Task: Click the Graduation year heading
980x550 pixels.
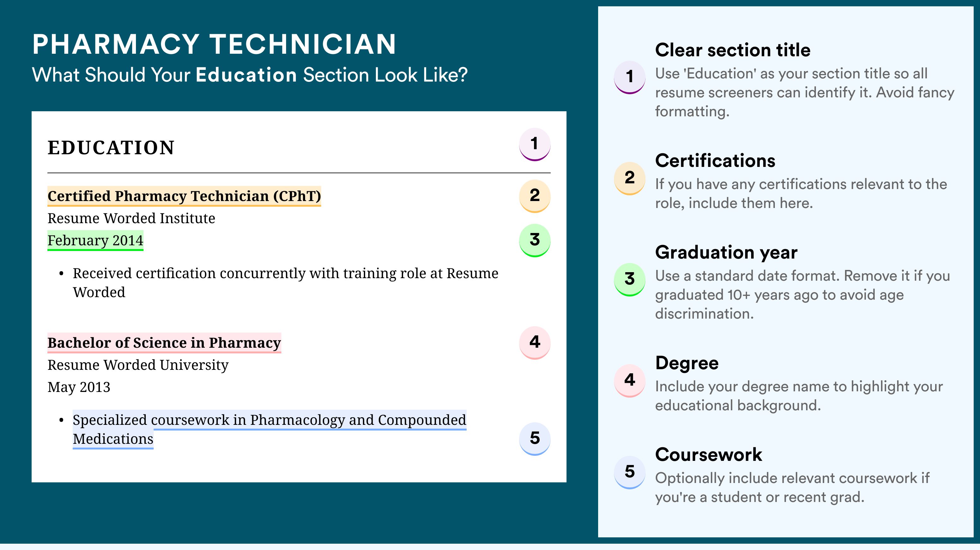Action: tap(726, 252)
